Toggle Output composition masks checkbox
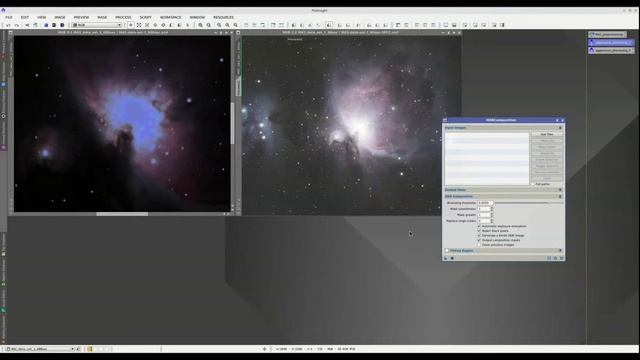Viewport: 640px width, 360px height. [479, 240]
